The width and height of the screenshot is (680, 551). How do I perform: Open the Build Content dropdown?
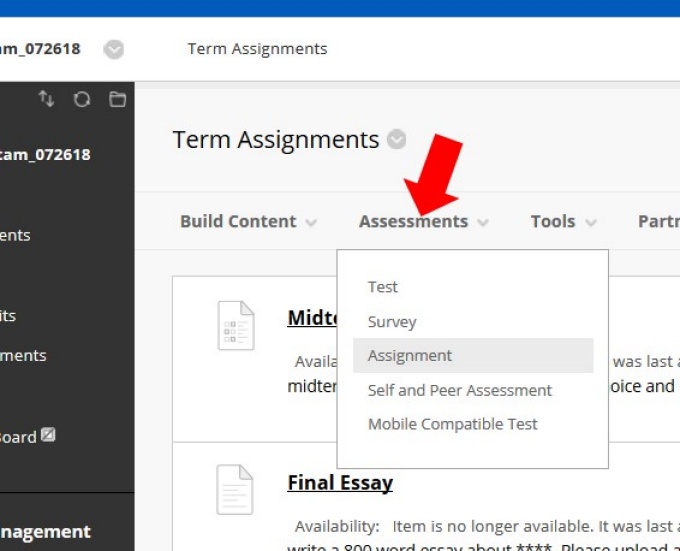(x=248, y=222)
